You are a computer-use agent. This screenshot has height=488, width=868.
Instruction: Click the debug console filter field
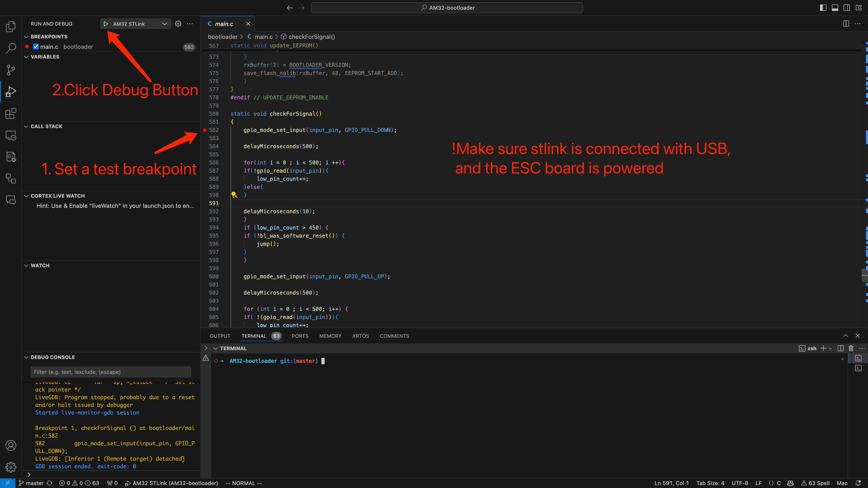click(111, 372)
